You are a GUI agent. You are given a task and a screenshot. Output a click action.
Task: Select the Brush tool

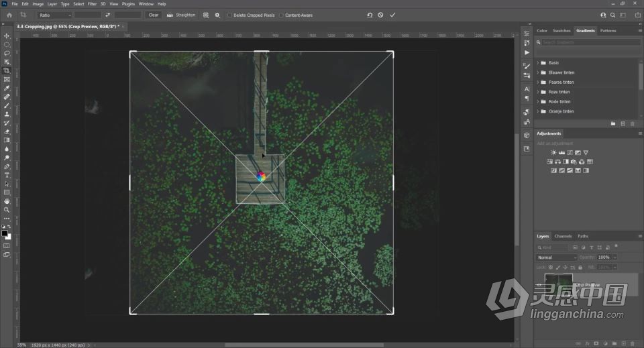click(x=7, y=105)
